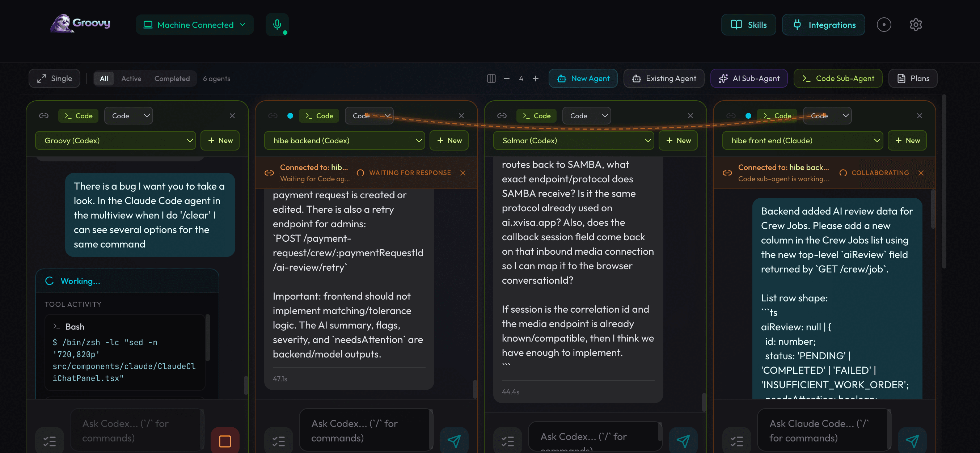The height and width of the screenshot is (453, 980).
Task: Select the Completed agents filter tab
Action: point(172,79)
